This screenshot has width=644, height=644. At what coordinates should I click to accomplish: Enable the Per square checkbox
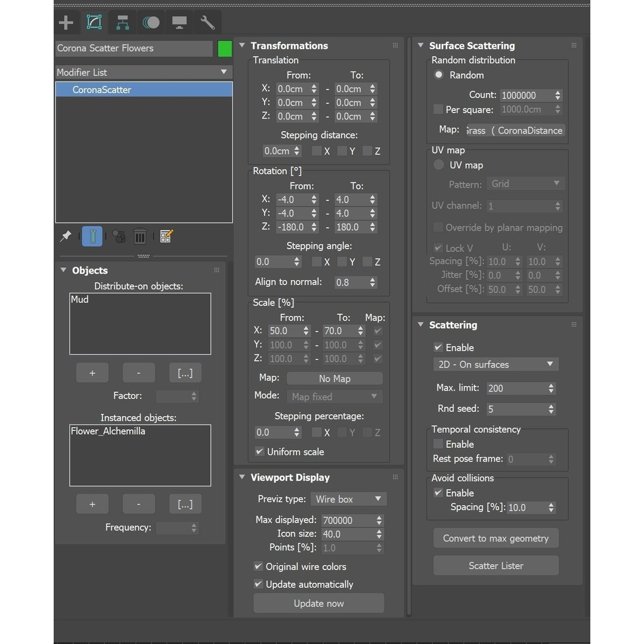coord(438,109)
